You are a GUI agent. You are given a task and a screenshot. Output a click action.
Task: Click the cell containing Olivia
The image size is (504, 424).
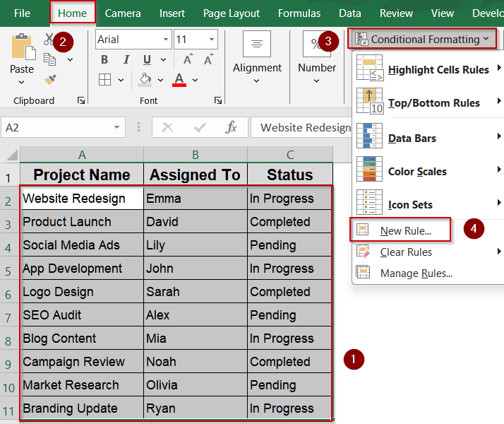196,384
